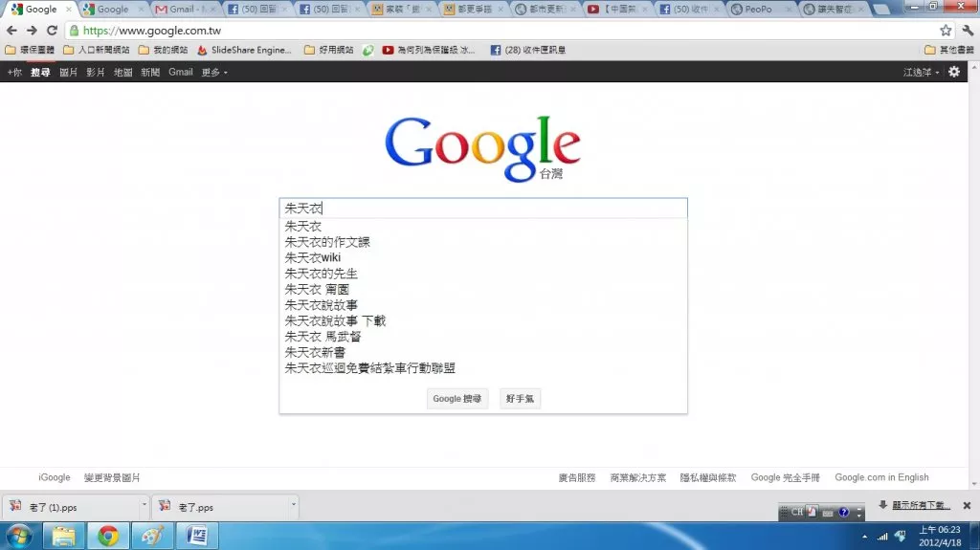Click 顯示所有下載 link in the downloads bar
This screenshot has width=980, height=550.
[x=922, y=505]
